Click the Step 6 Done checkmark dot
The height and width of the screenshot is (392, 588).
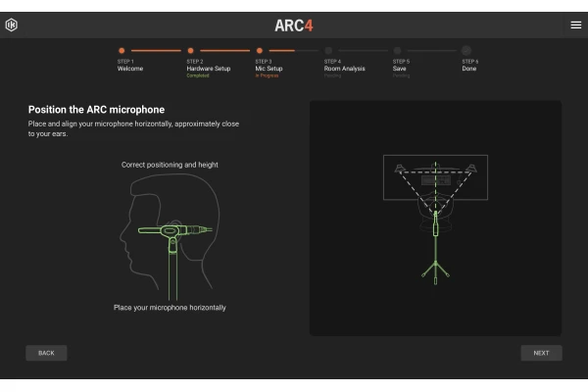(x=466, y=50)
